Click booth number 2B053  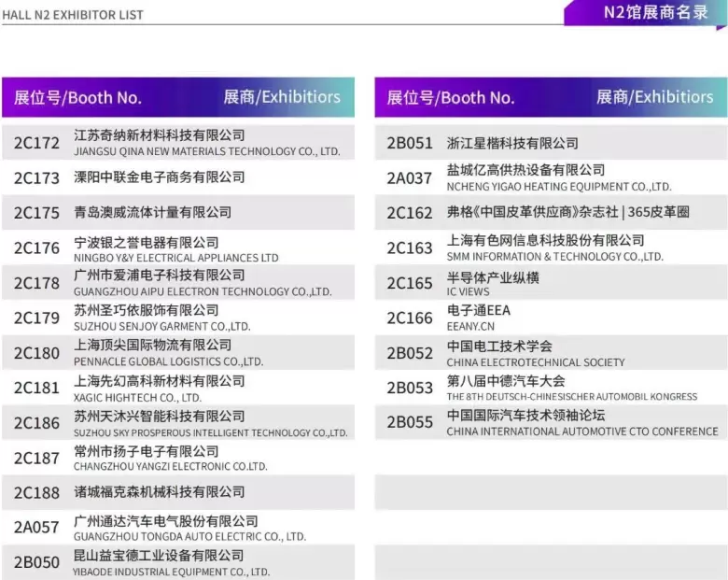click(x=410, y=388)
